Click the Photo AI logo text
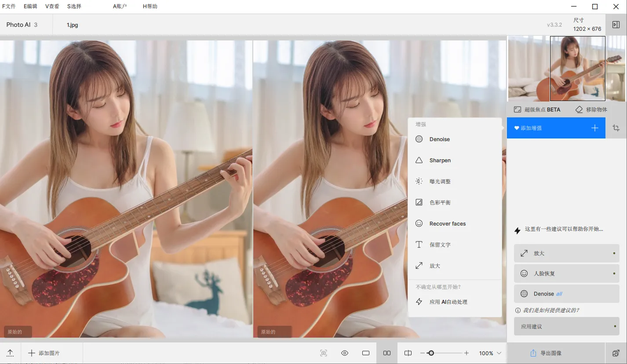 [x=18, y=25]
